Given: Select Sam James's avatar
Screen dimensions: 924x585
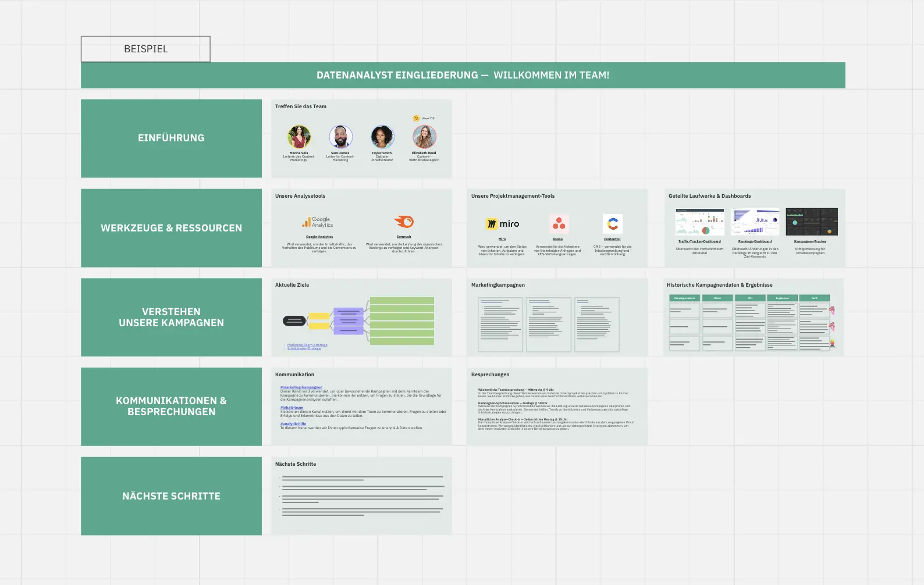Looking at the screenshot, I should [x=340, y=137].
